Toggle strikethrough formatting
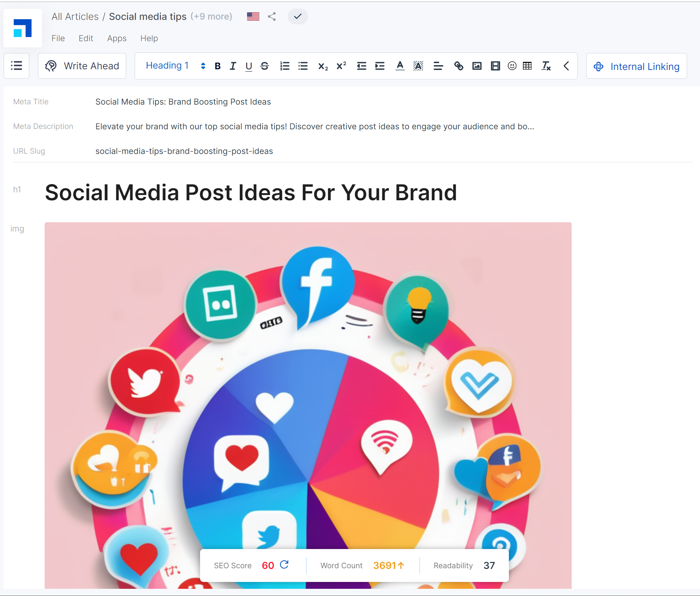The height and width of the screenshot is (596, 700). click(x=265, y=66)
